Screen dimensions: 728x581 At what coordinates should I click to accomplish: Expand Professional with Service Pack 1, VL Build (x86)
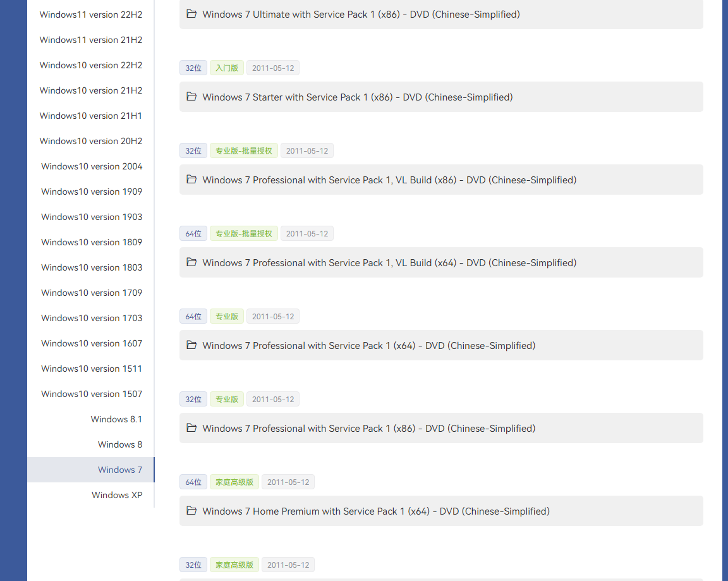pyautogui.click(x=441, y=180)
